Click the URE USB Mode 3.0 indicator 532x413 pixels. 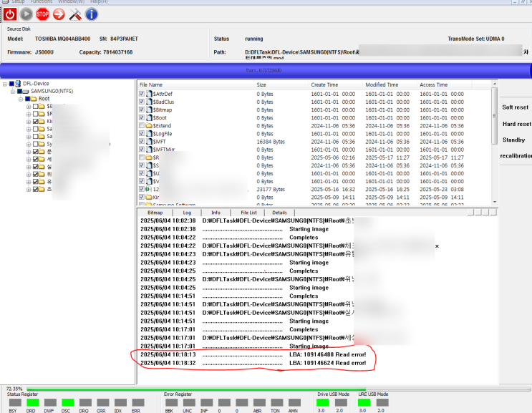pos(364,402)
